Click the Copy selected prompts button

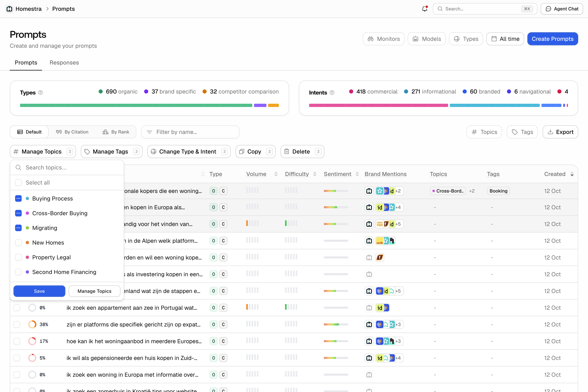pyautogui.click(x=255, y=151)
